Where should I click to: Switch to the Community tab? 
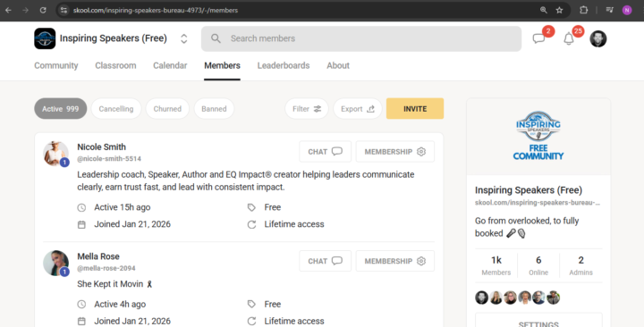click(55, 65)
